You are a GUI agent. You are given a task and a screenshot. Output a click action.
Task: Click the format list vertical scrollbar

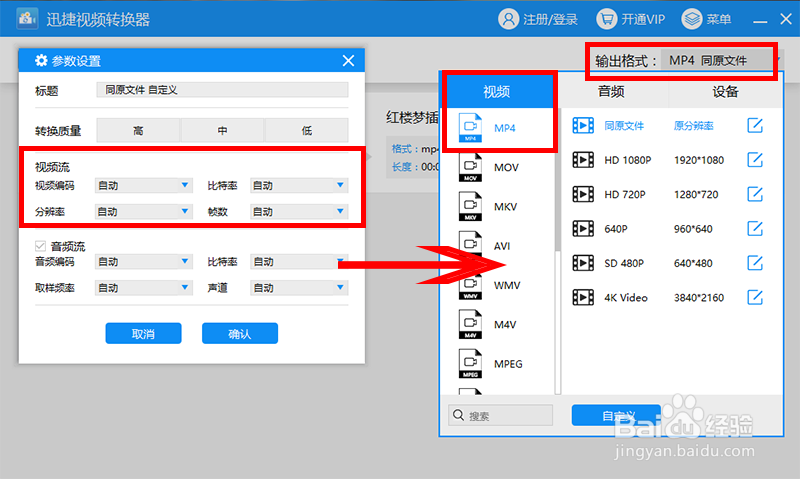point(558,179)
